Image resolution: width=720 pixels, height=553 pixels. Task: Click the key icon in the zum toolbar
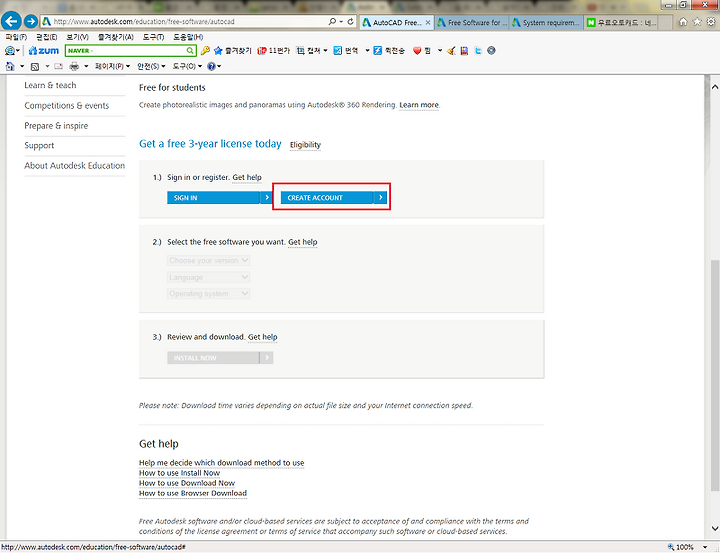pos(205,51)
